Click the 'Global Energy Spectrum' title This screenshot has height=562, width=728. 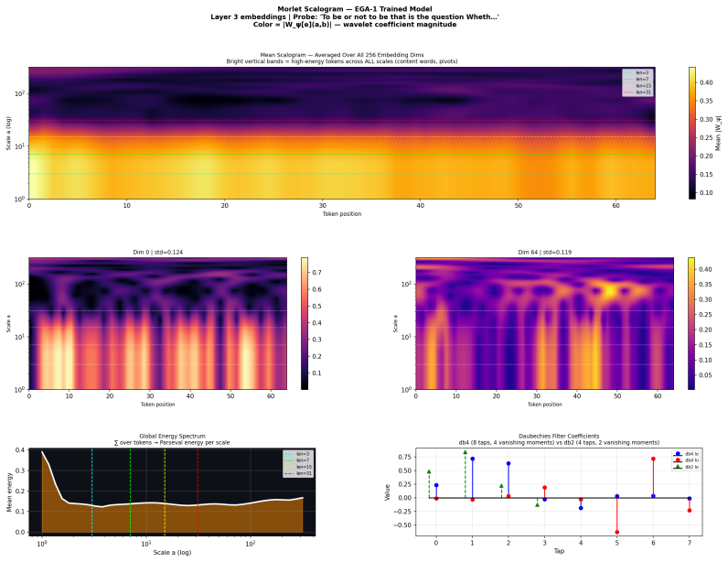(172, 436)
